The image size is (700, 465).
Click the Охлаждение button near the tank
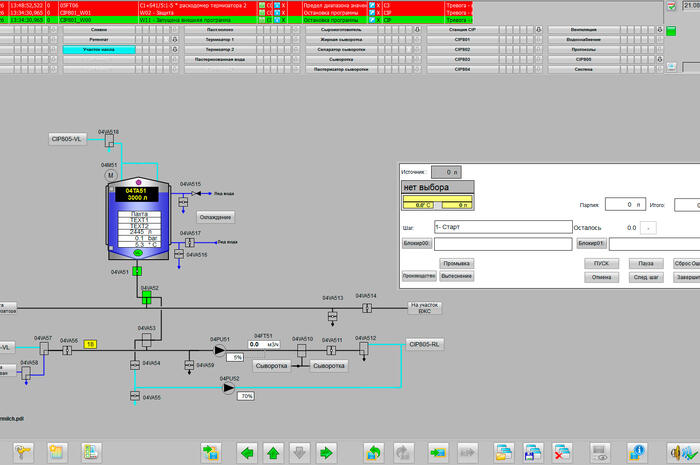click(215, 217)
